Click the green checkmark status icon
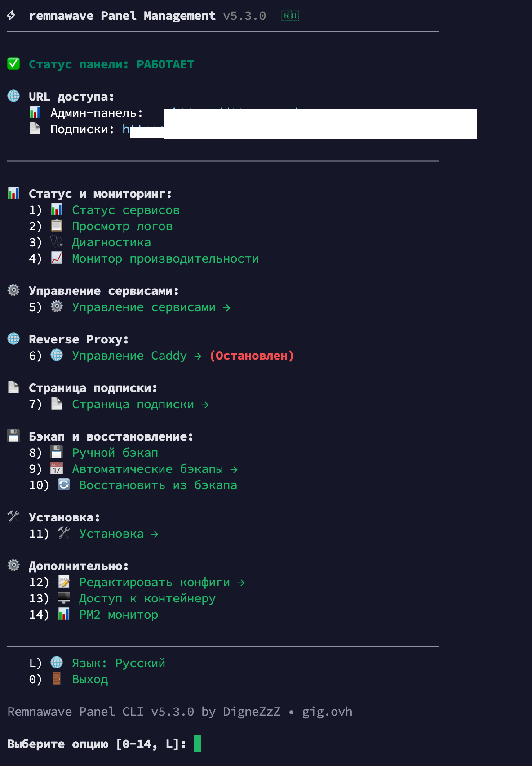The height and width of the screenshot is (766, 532). coord(13,64)
